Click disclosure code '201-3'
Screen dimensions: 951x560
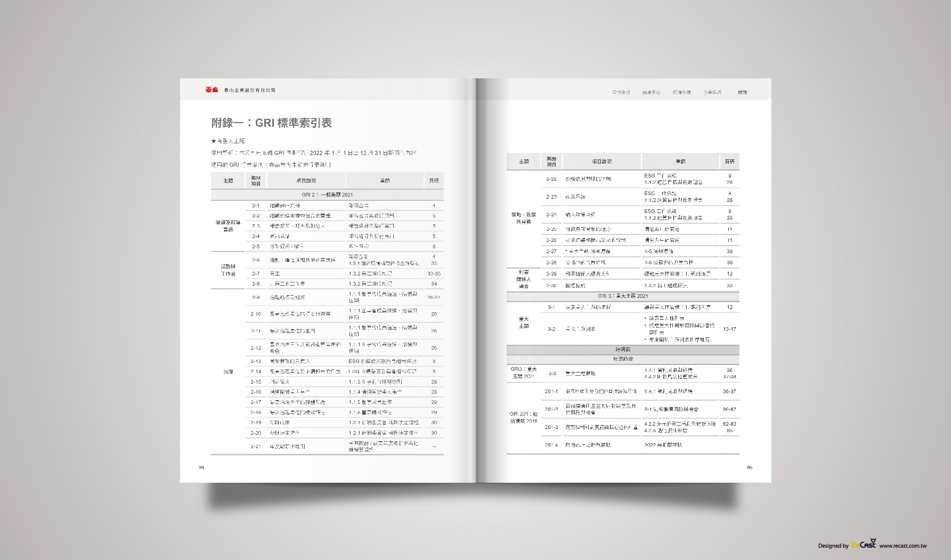point(551,427)
